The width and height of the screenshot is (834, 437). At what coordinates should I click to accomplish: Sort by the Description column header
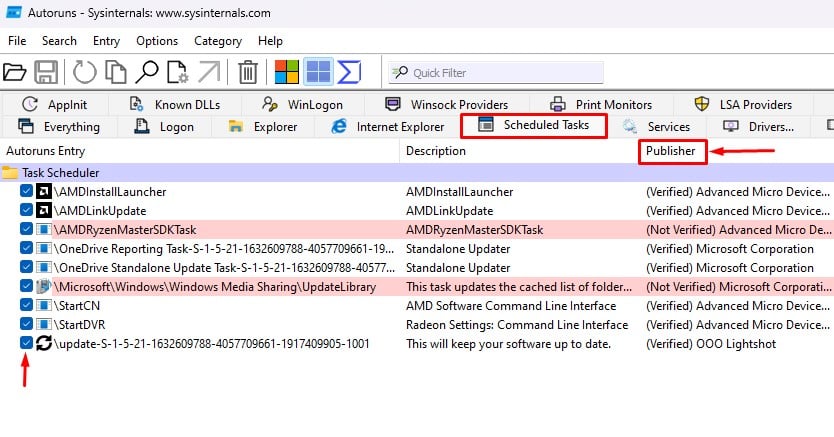point(519,151)
